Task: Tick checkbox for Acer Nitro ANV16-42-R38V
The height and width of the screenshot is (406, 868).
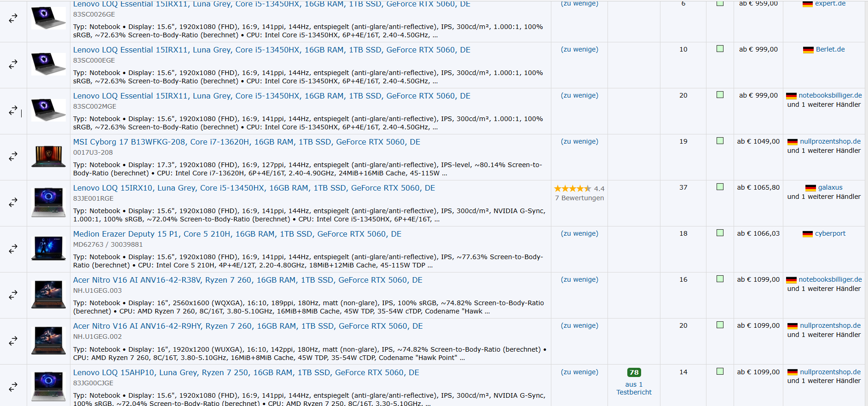Action: (720, 279)
